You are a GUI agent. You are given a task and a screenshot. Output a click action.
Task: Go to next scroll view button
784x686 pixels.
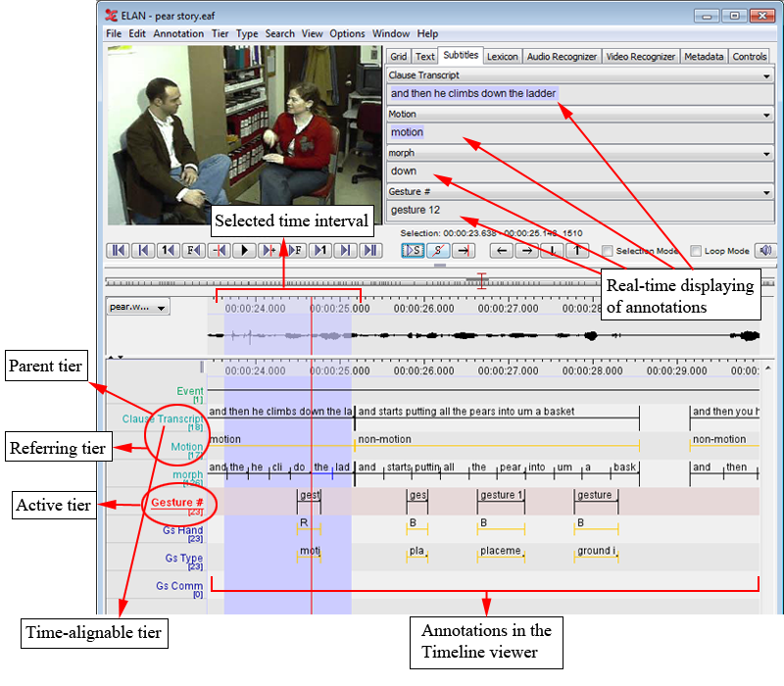point(346,250)
